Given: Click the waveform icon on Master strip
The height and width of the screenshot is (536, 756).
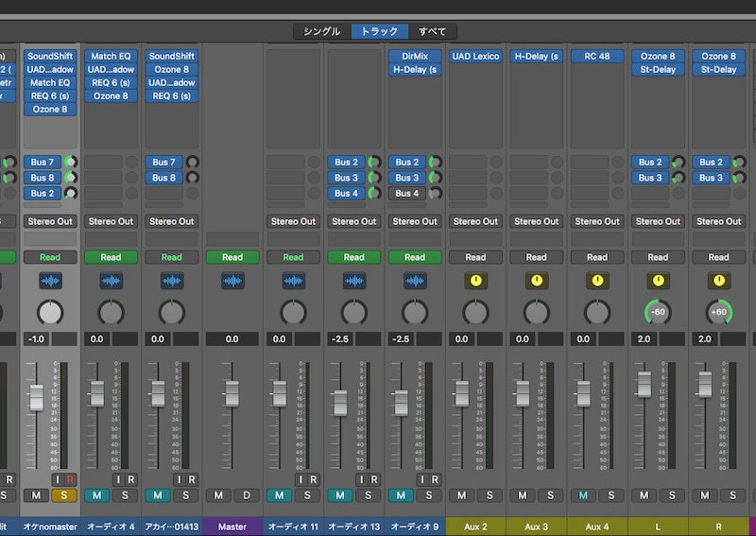Looking at the screenshot, I should click(x=232, y=281).
